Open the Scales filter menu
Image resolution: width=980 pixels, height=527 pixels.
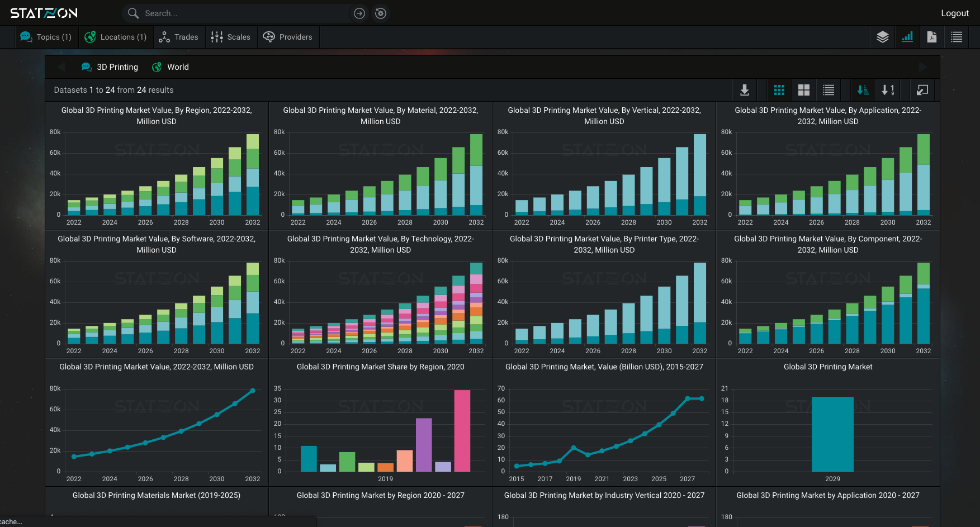231,37
